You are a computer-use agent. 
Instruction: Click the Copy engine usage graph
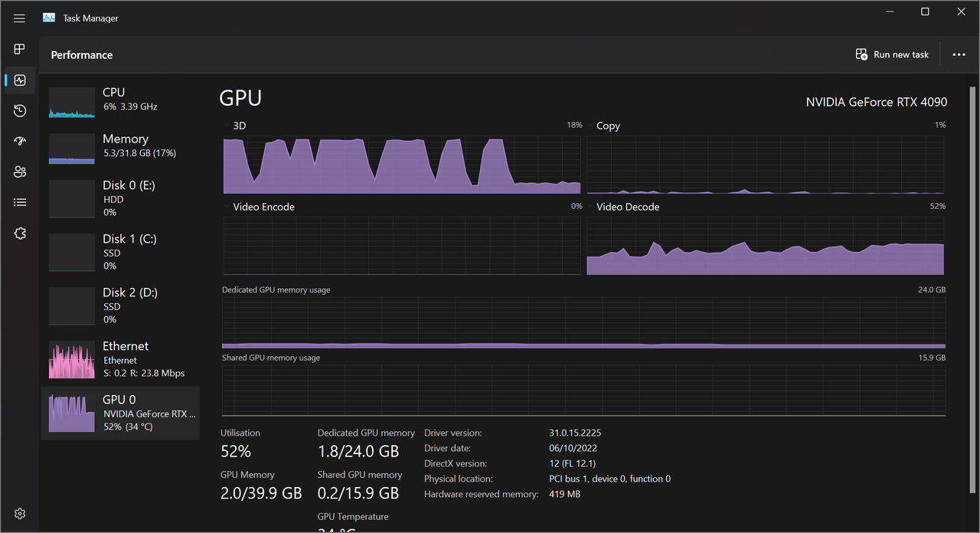coord(766,165)
